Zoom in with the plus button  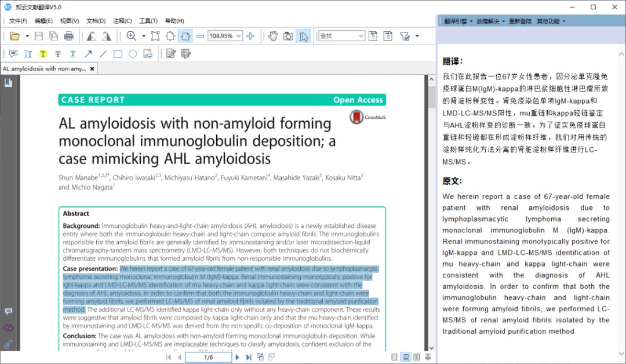pos(250,37)
